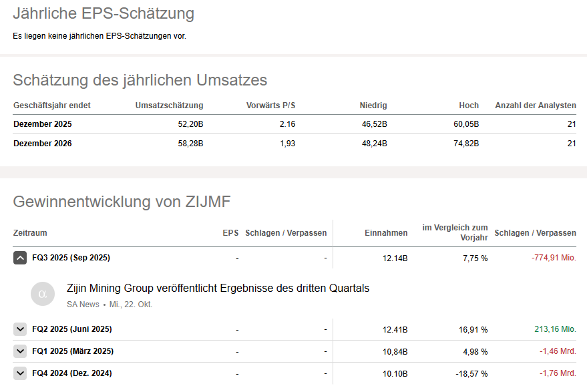
Task: Click the Zeitraum column header
Action: click(x=30, y=233)
